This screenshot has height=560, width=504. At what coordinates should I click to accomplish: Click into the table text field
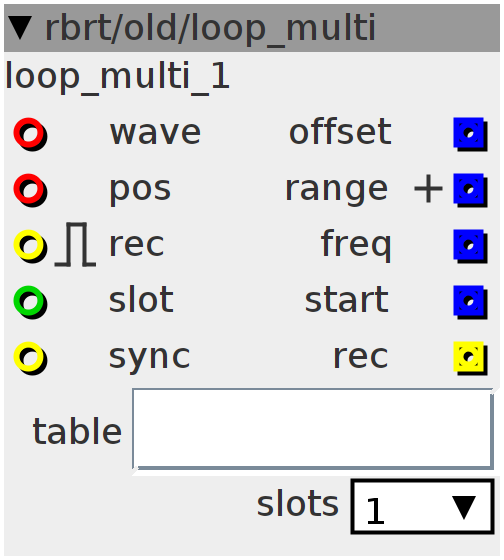(x=313, y=429)
